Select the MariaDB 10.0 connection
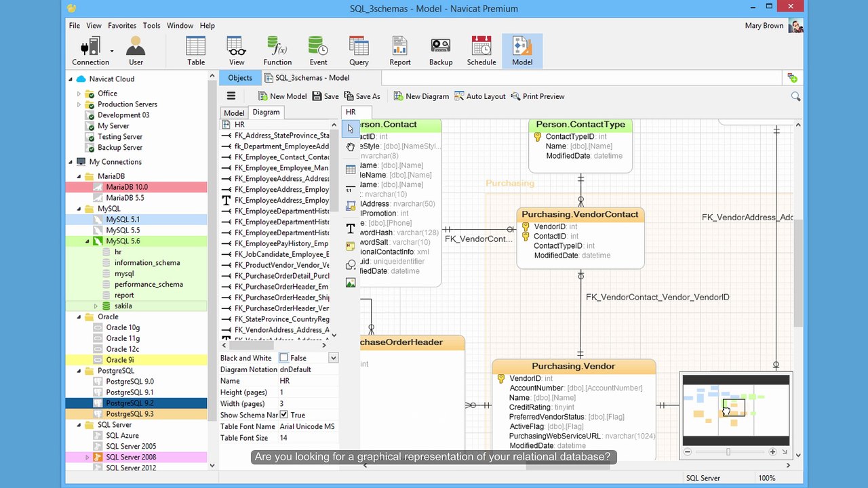 click(x=136, y=187)
